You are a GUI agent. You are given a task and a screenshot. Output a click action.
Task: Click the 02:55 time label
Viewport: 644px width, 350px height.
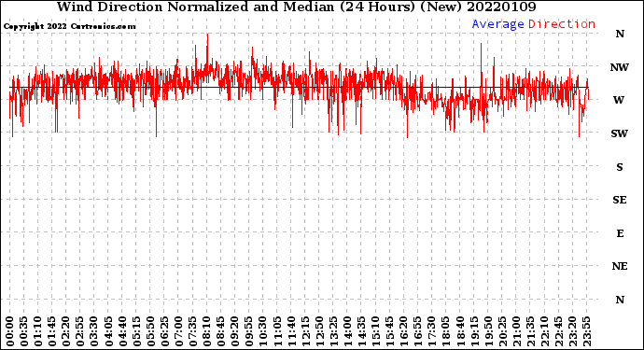click(80, 331)
